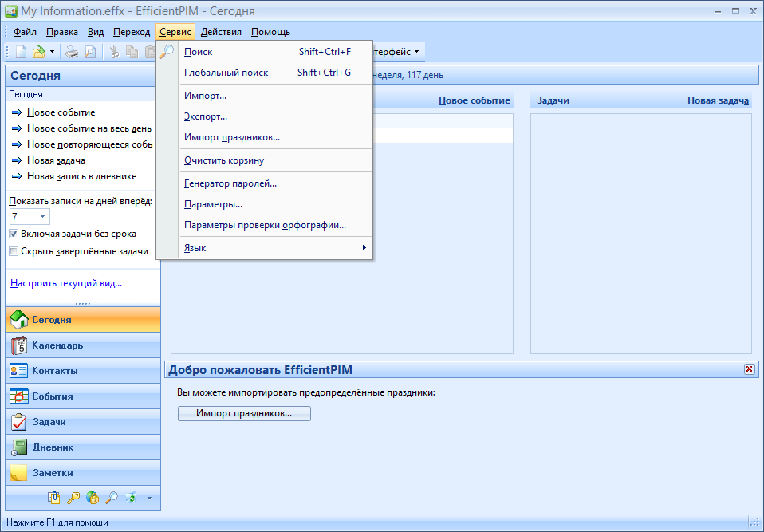The width and height of the screenshot is (764, 532).
Task: Open the recycle bin icon
Action: (131, 498)
